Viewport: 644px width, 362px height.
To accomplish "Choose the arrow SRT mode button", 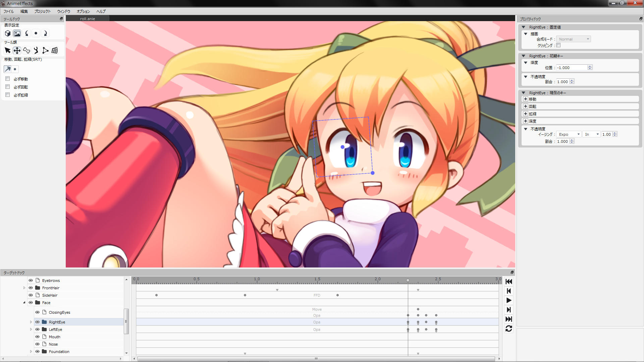I will [x=7, y=69].
